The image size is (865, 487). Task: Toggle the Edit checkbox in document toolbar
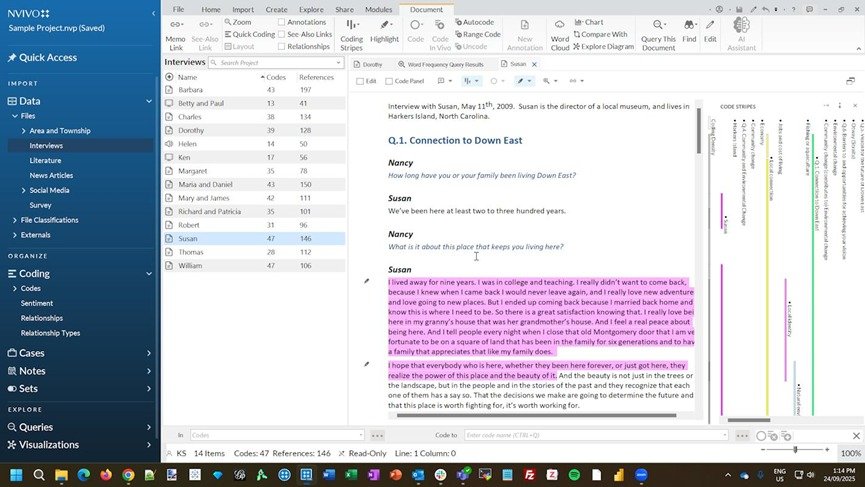coord(360,81)
